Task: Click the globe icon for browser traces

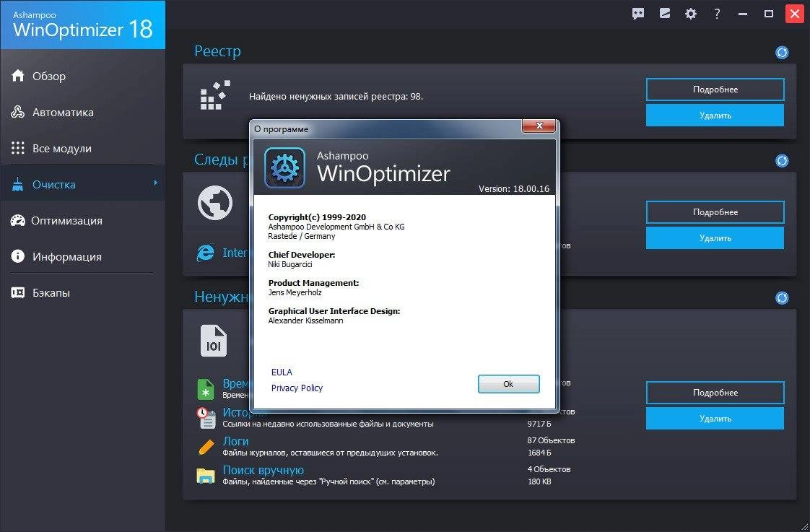Action: [x=215, y=203]
